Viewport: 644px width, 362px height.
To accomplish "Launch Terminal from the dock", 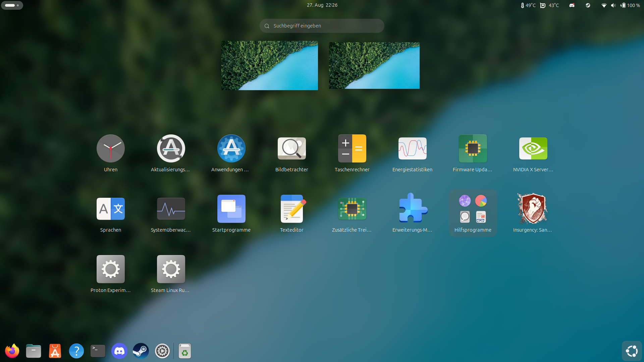I will click(98, 351).
